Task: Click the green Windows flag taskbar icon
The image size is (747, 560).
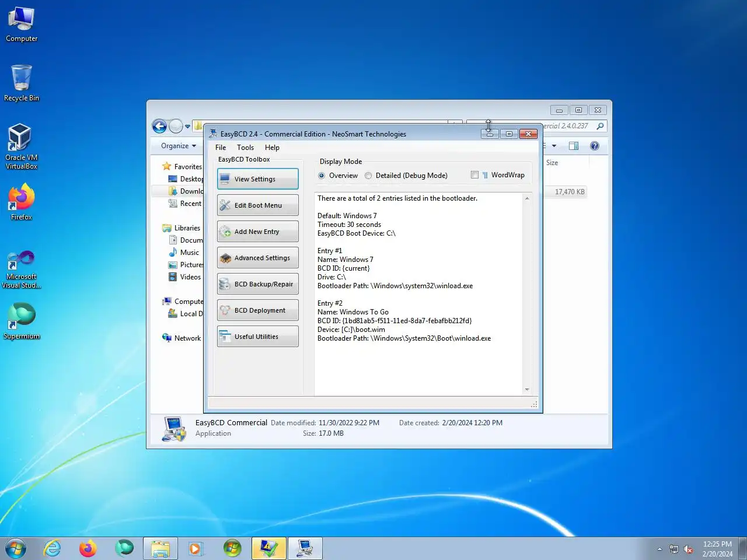Action: (232, 548)
